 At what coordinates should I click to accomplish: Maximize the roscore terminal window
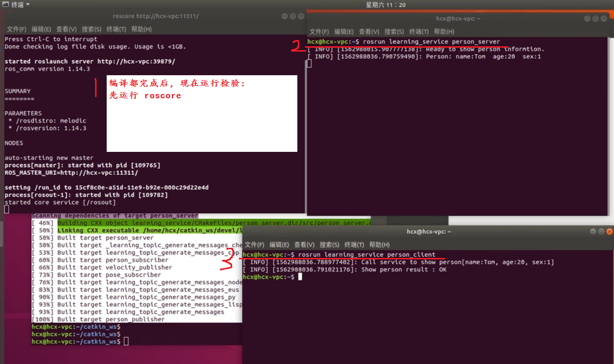[x=293, y=16]
